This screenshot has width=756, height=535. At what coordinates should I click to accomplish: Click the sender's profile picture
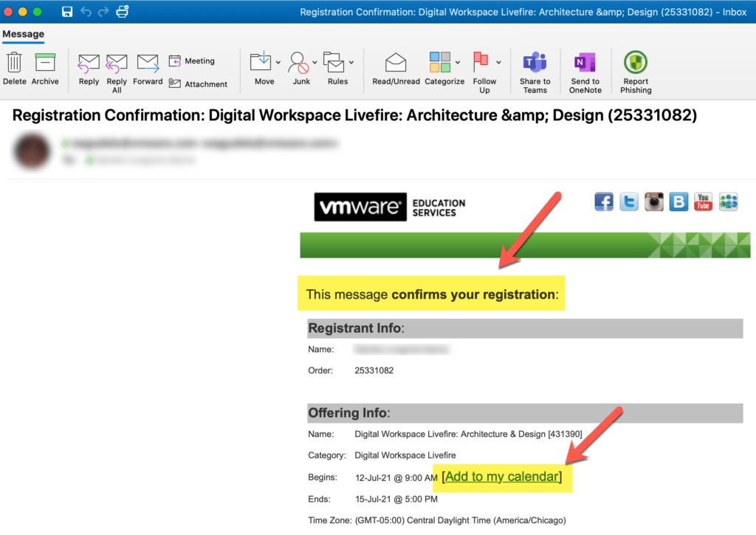point(32,151)
